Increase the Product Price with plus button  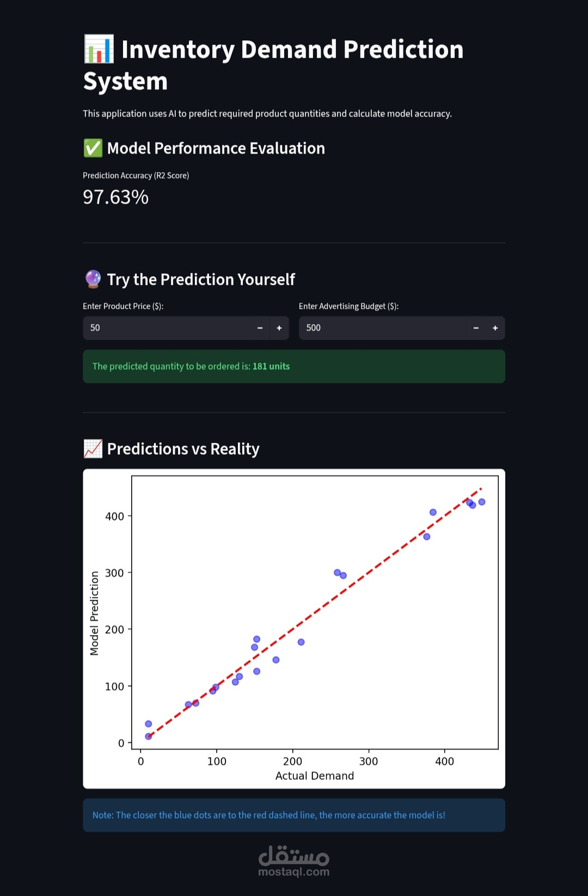coord(279,328)
